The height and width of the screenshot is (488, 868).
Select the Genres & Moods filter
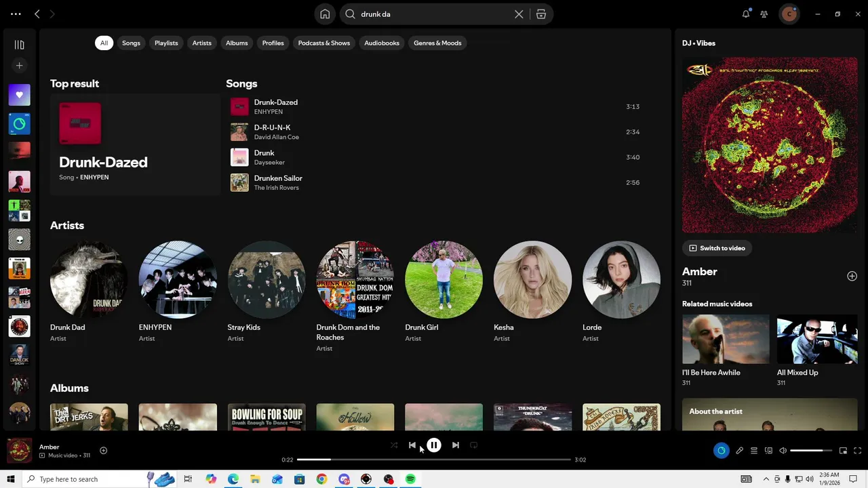[x=437, y=43]
